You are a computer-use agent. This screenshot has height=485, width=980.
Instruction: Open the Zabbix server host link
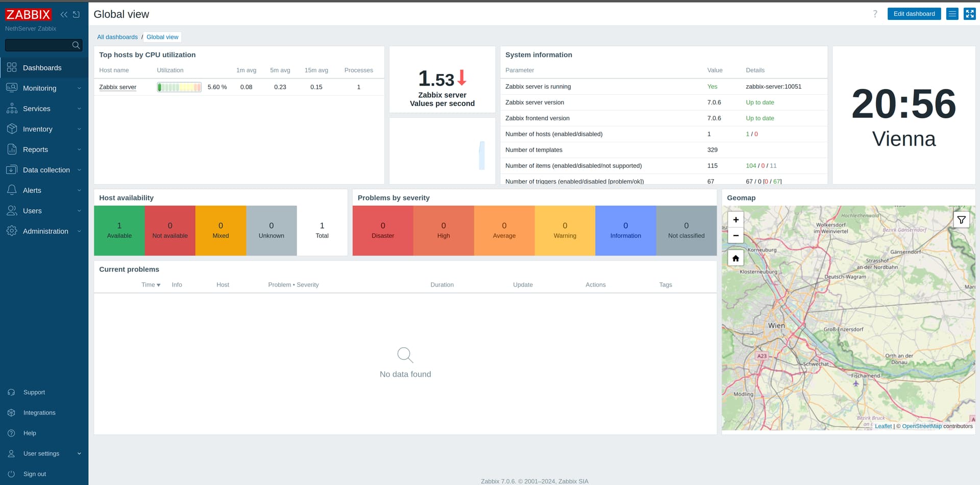point(117,87)
